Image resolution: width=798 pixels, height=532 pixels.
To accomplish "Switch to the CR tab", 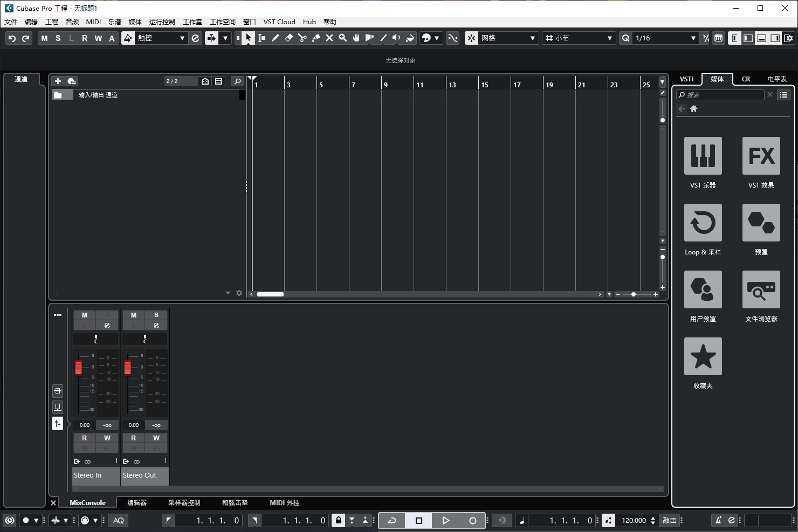I will [746, 79].
